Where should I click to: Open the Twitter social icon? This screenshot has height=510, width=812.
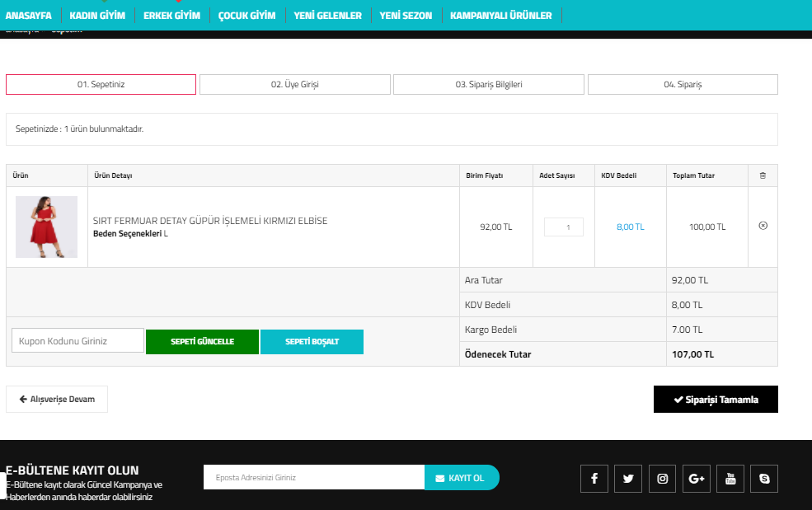coord(628,479)
